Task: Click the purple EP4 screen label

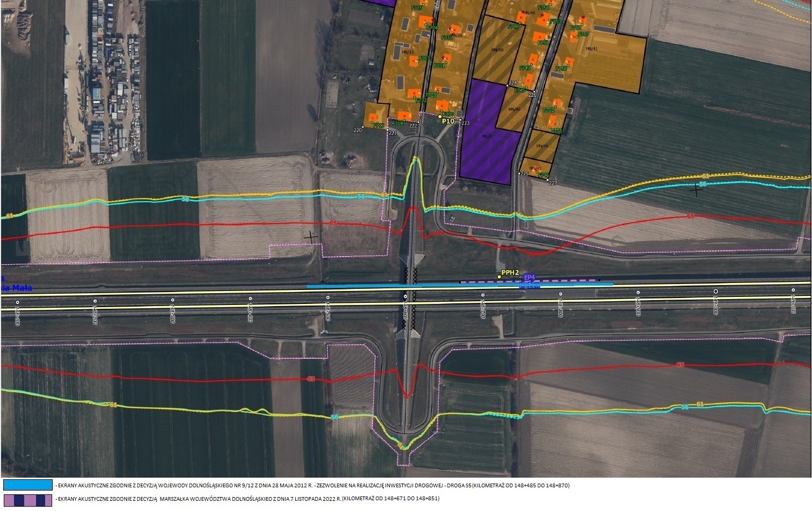Action: click(530, 278)
